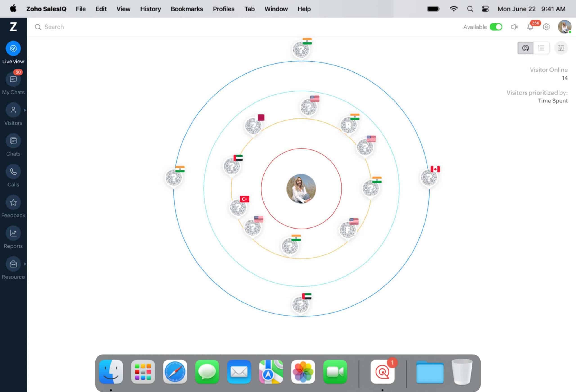Click the user profile avatar top-right
Image resolution: width=576 pixels, height=392 pixels.
pos(564,27)
